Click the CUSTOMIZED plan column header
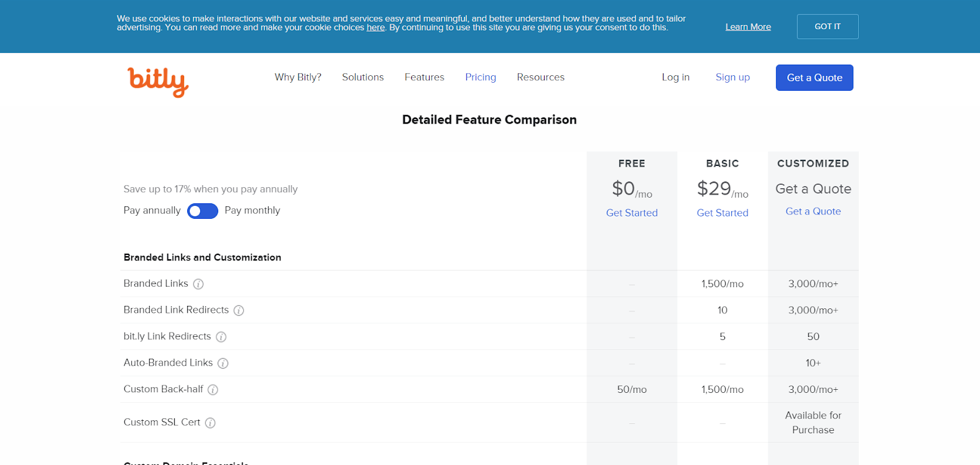The width and height of the screenshot is (980, 465). [x=813, y=163]
